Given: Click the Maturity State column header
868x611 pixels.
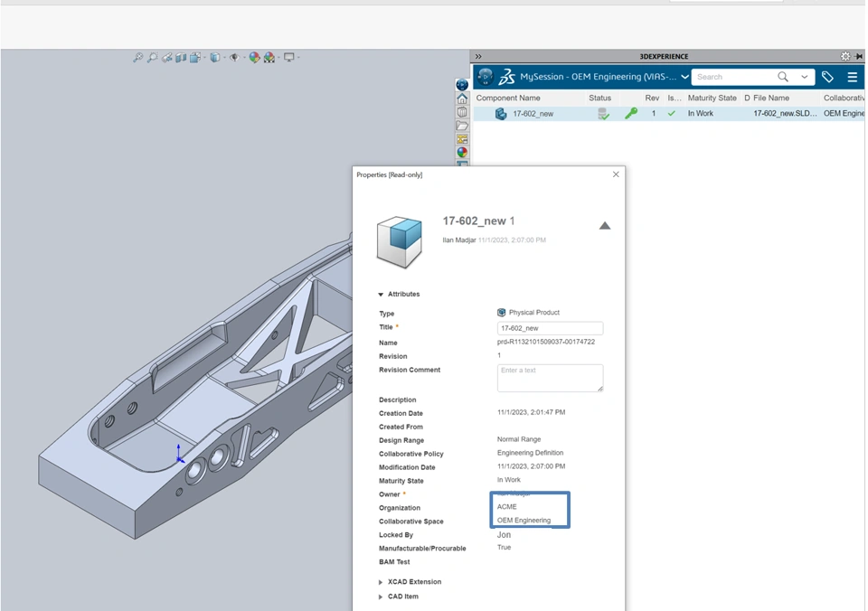Looking at the screenshot, I should pyautogui.click(x=712, y=98).
